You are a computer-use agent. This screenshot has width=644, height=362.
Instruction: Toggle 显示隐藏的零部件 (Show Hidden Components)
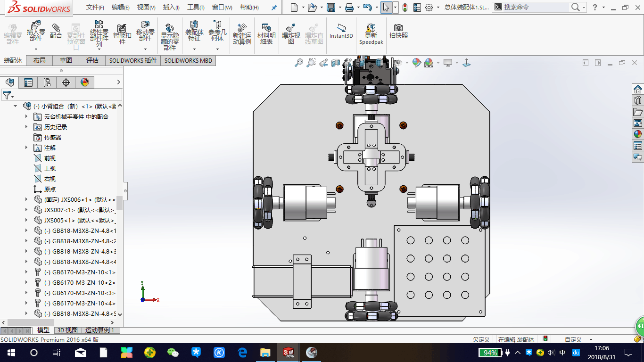pos(170,36)
